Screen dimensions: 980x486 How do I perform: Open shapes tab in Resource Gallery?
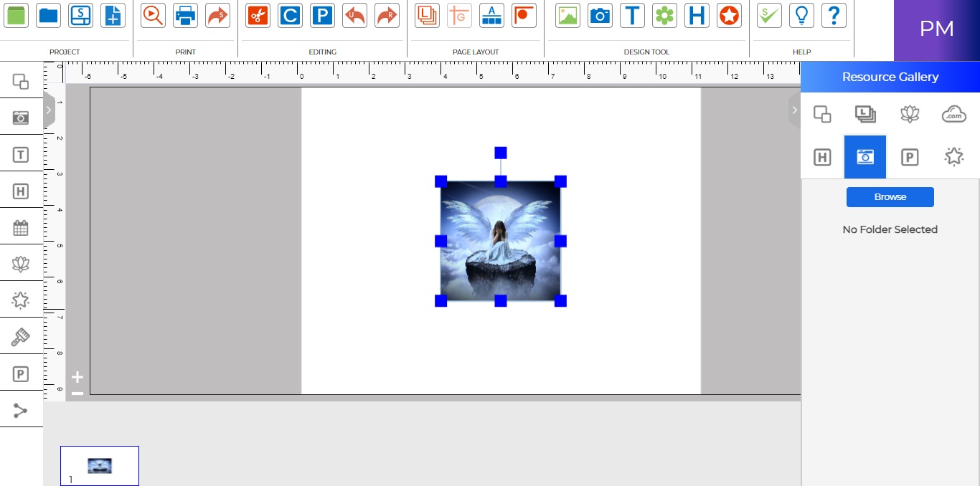pos(822,113)
